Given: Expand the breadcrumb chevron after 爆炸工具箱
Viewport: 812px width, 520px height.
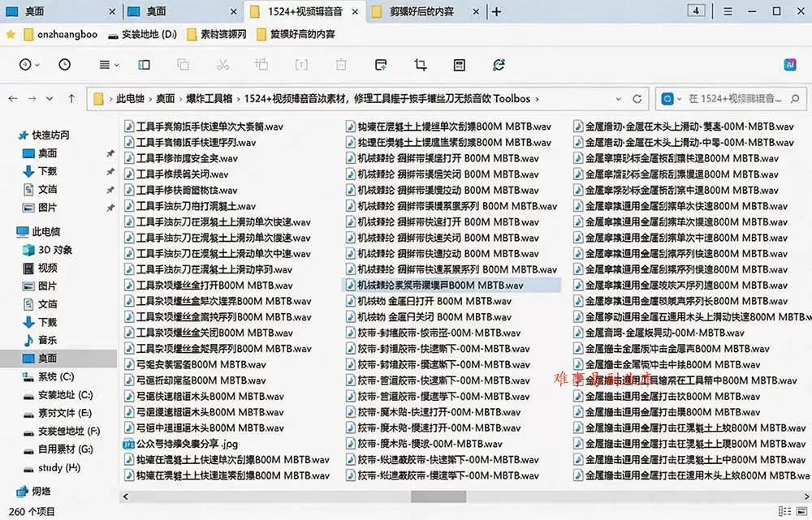Looking at the screenshot, I should click(x=238, y=99).
